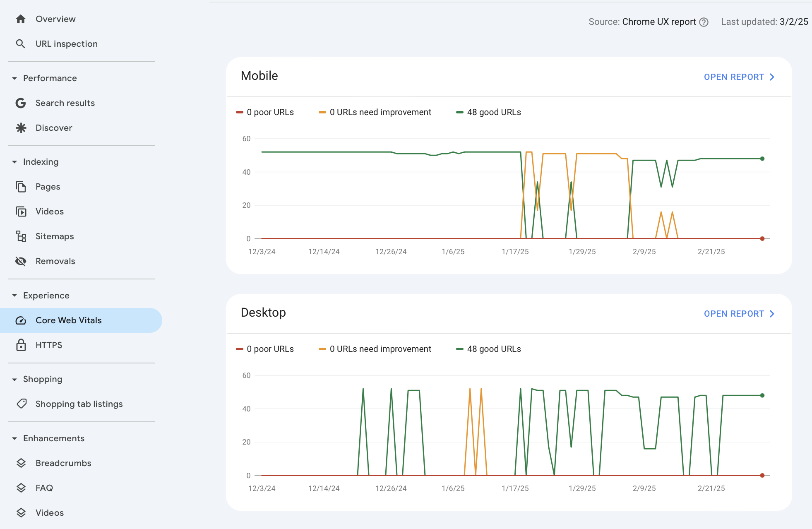Open Shopping tab listings
812x529 pixels.
tap(79, 404)
